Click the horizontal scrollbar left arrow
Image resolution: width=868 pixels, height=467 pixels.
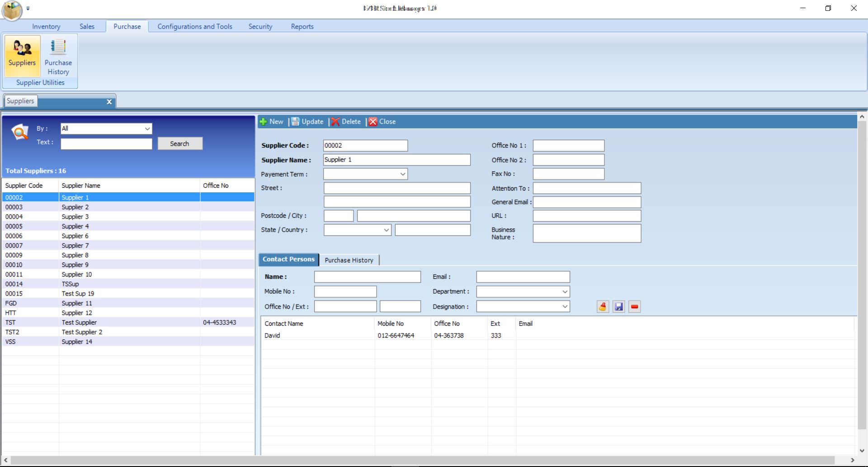click(5, 460)
